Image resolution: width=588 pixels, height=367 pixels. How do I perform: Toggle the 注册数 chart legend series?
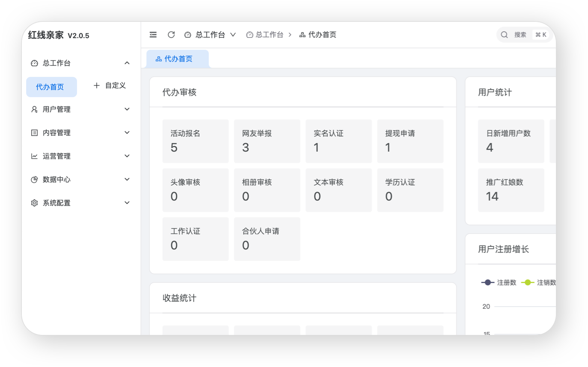[x=499, y=282]
